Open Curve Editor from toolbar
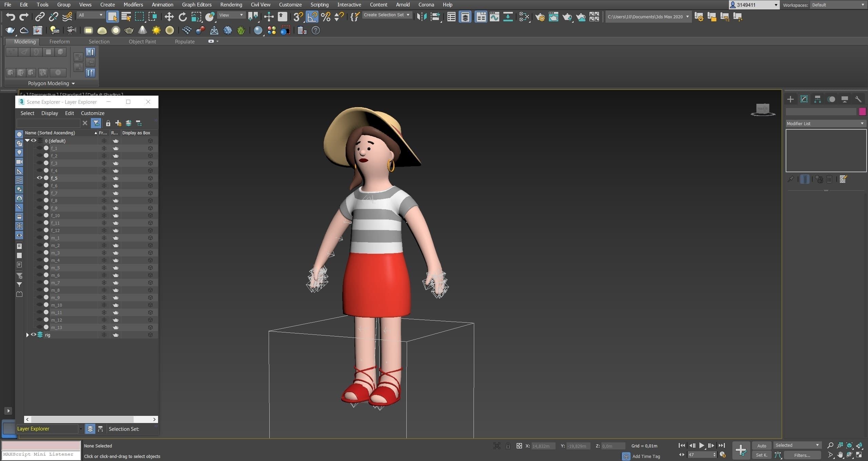The width and height of the screenshot is (868, 461). pyautogui.click(x=494, y=17)
